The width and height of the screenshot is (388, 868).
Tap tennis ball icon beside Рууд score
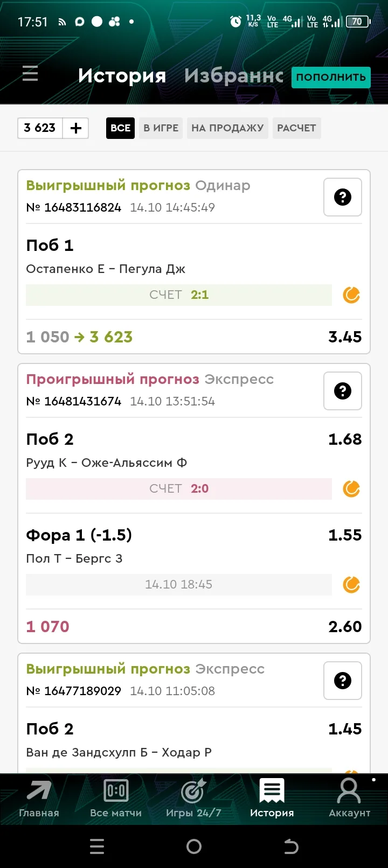coord(351,489)
